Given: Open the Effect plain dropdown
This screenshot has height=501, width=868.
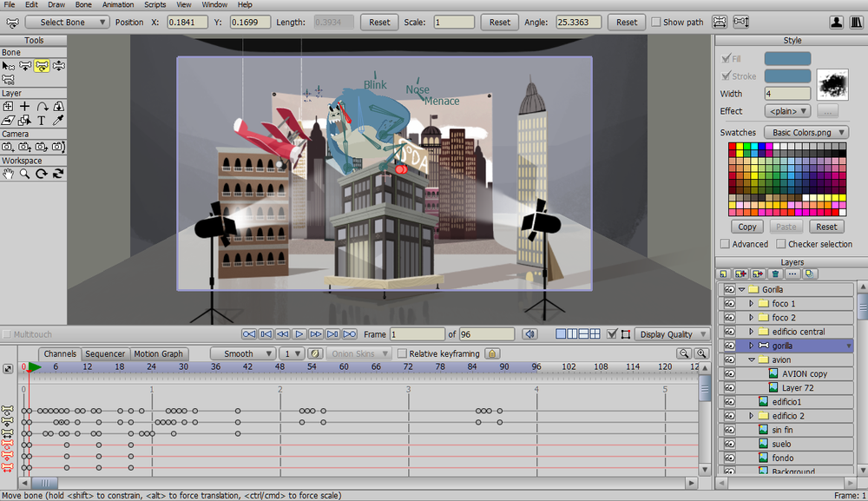Looking at the screenshot, I should pyautogui.click(x=787, y=111).
